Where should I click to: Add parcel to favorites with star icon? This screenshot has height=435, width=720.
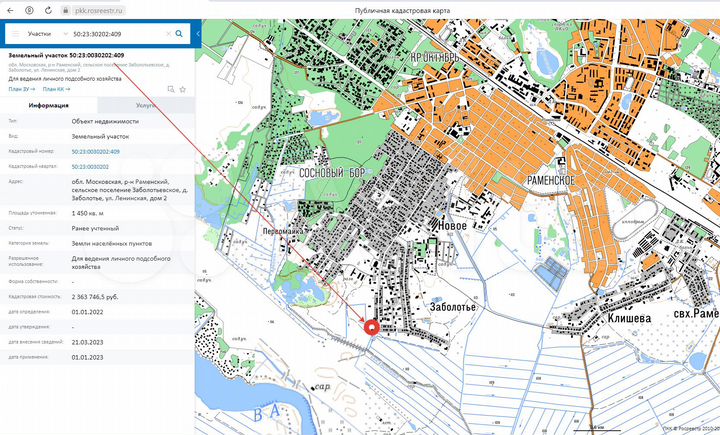tap(183, 89)
